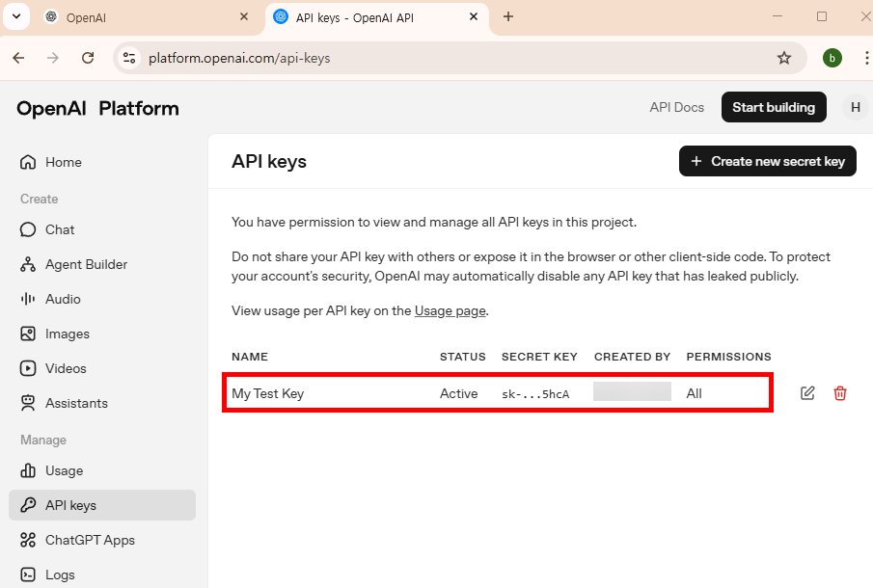Open the Chrome three-dot menu

click(866, 58)
